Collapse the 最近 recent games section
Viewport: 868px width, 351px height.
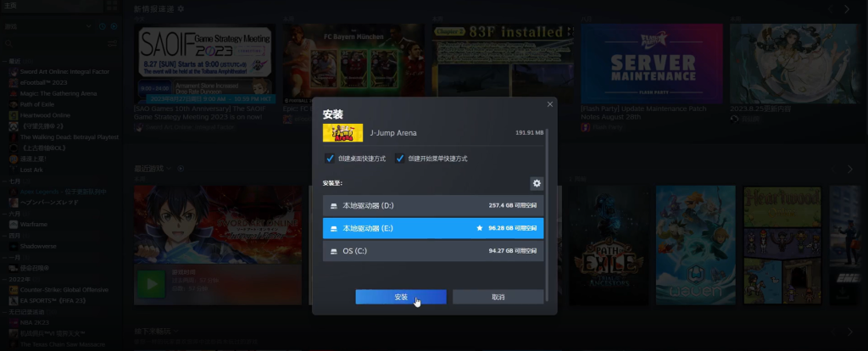point(4,61)
